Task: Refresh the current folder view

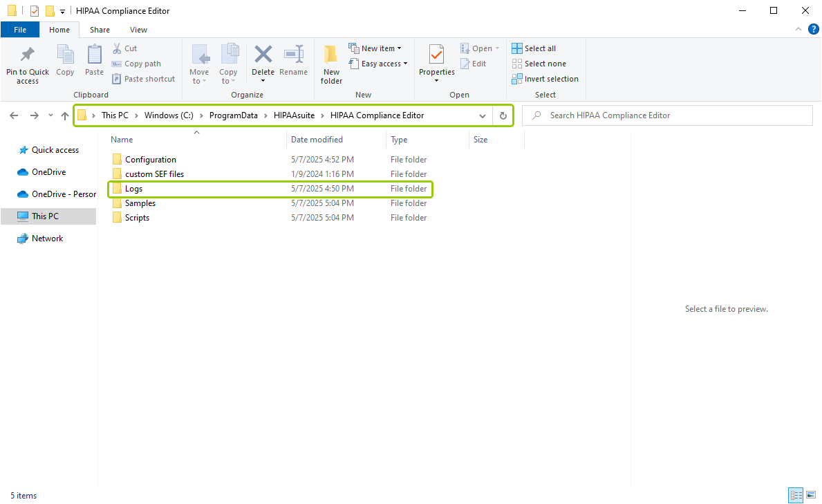Action: [503, 116]
